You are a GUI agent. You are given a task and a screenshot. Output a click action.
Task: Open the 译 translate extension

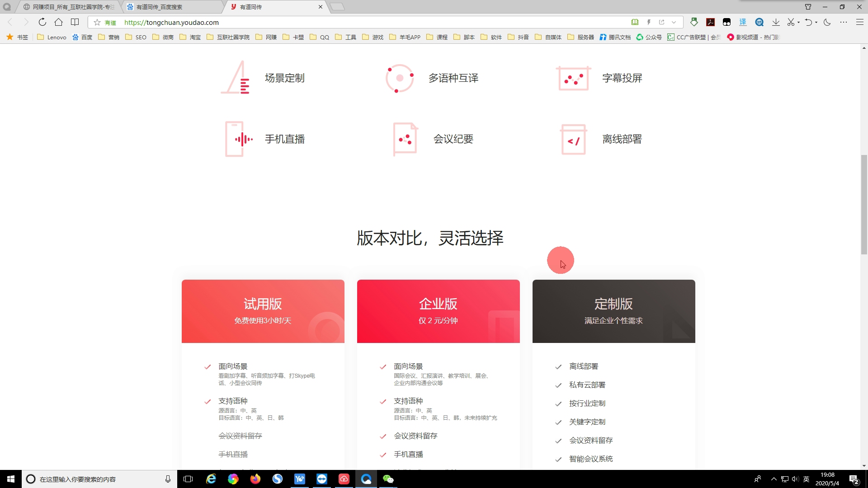[x=743, y=22]
